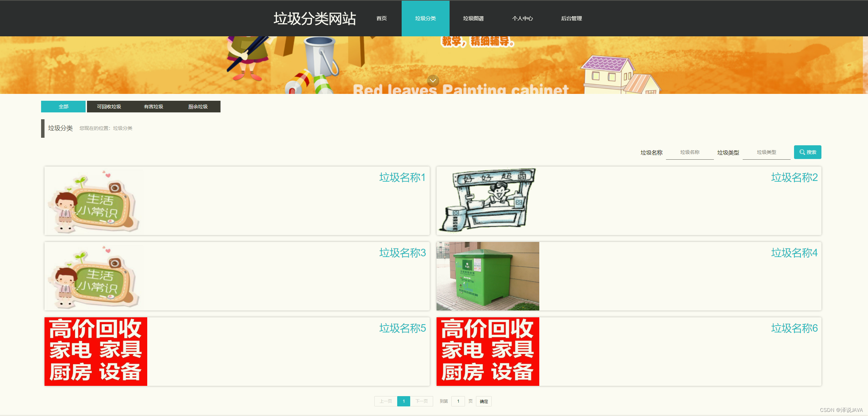Open 垃圾名称4 entry

point(794,253)
